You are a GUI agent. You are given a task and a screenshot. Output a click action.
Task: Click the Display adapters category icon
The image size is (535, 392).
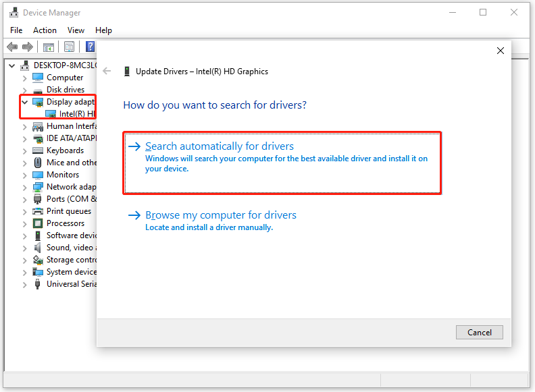pos(38,102)
